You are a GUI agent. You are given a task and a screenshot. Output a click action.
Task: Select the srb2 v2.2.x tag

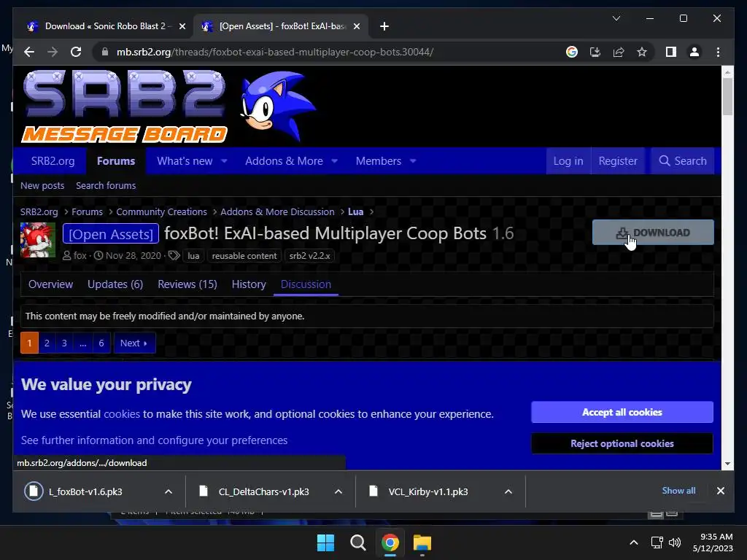[309, 256]
